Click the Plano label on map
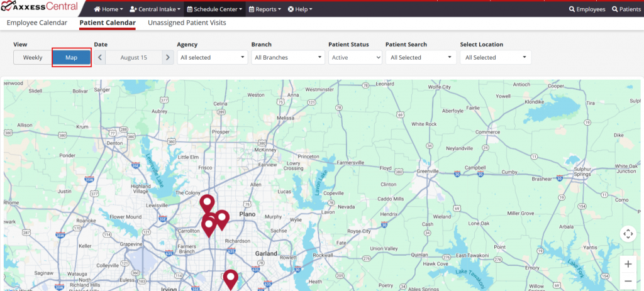This screenshot has width=644, height=291. pos(247,214)
